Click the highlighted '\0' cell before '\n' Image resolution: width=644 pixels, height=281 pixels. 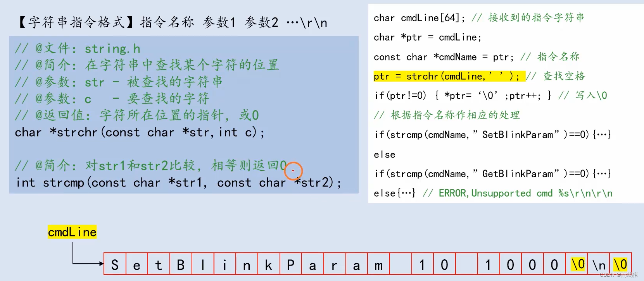click(x=577, y=264)
